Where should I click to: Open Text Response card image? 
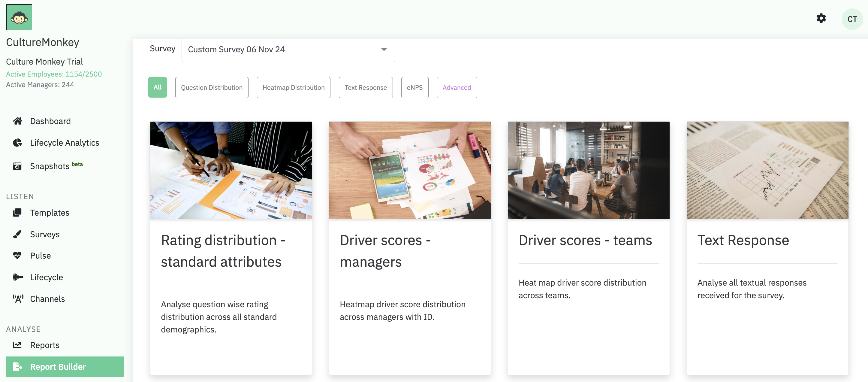[767, 170]
